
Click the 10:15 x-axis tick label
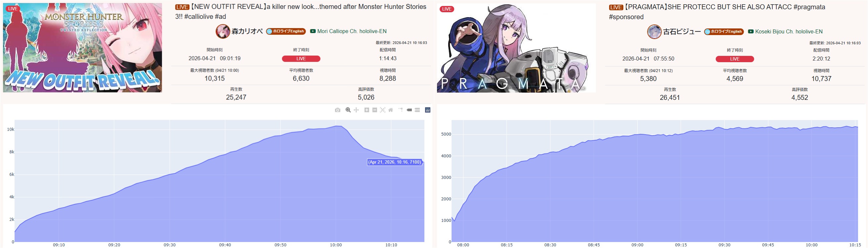pos(855,245)
